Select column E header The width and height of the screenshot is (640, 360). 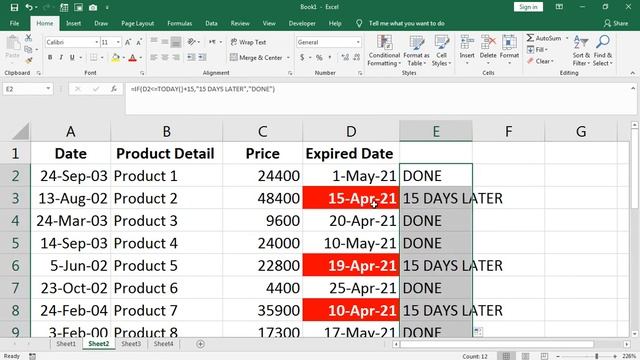(436, 131)
